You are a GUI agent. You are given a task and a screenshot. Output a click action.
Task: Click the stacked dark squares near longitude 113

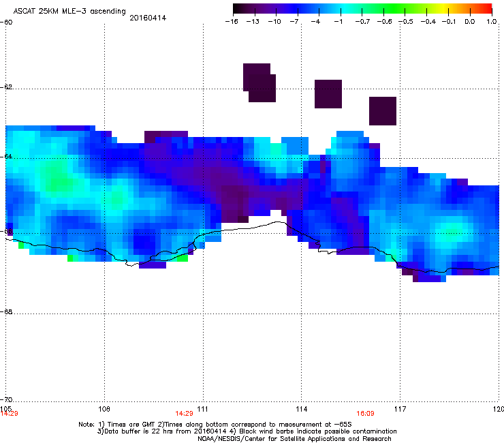point(259,82)
